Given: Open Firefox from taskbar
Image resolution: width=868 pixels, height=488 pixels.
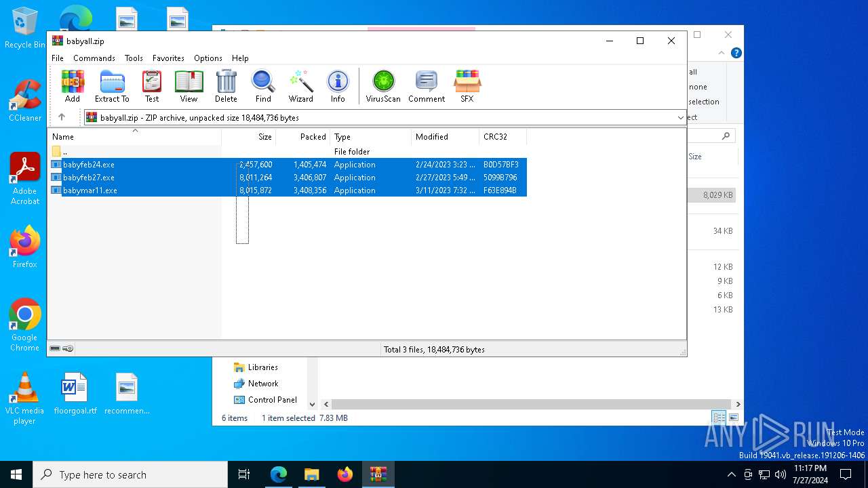Looking at the screenshot, I should (x=345, y=474).
